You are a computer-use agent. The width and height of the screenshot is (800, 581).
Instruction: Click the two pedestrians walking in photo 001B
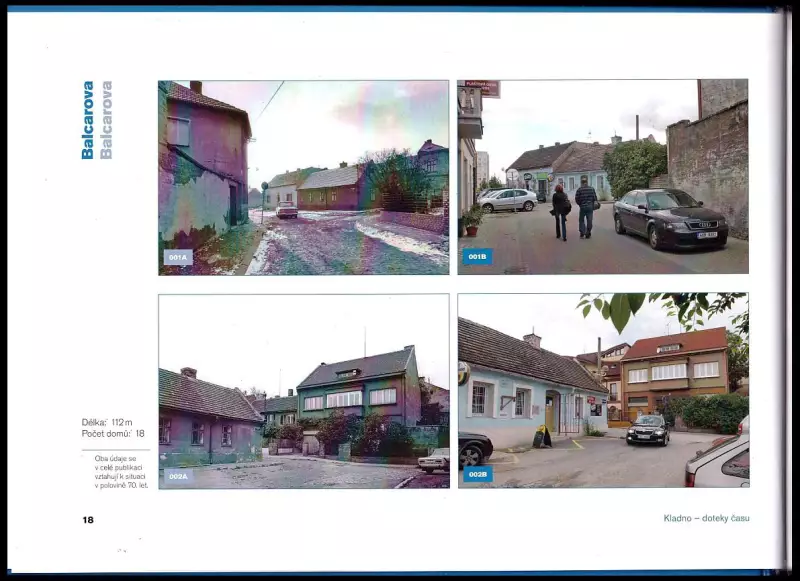pos(573,210)
